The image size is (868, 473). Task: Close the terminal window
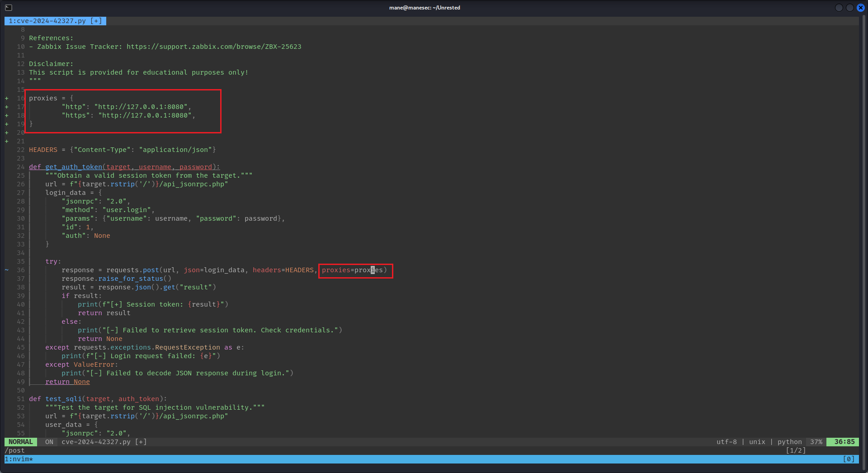861,8
